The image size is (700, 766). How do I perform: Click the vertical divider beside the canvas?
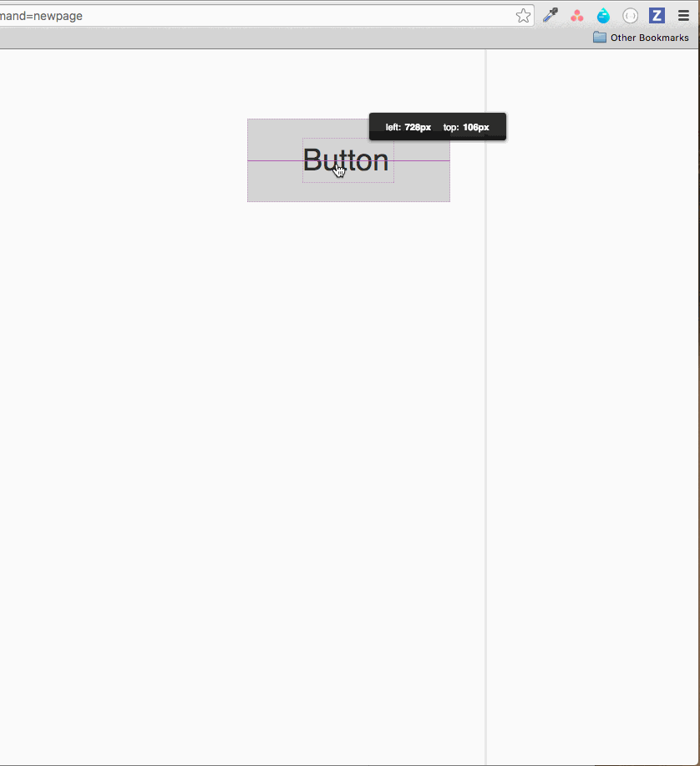point(485,405)
